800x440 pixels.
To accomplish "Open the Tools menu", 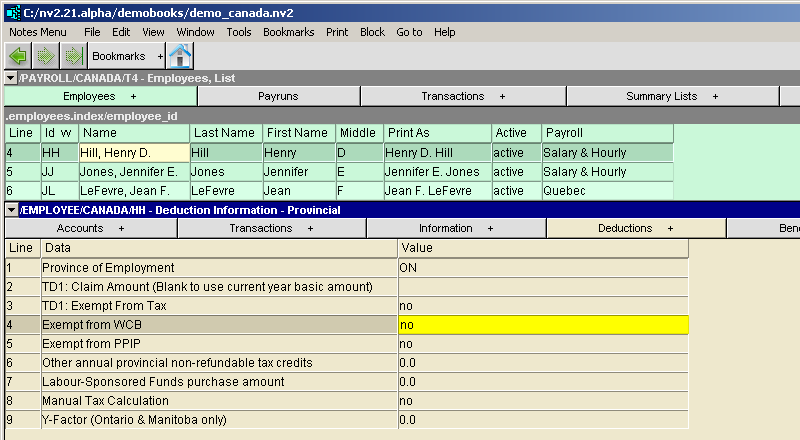I will point(238,32).
